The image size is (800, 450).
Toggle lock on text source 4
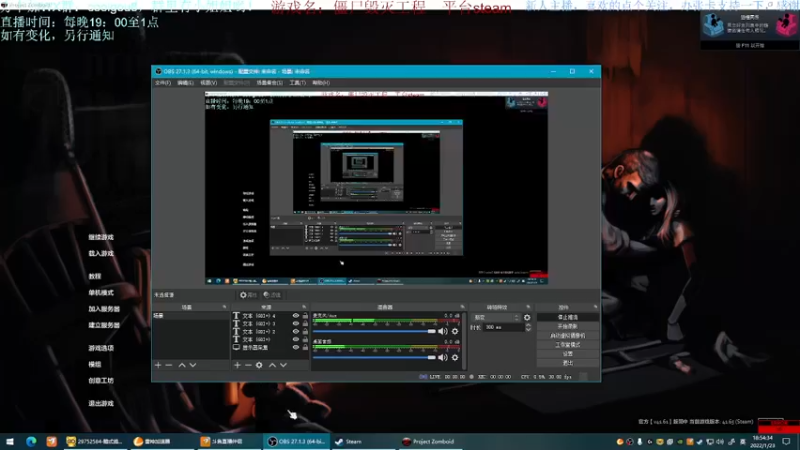(305, 316)
